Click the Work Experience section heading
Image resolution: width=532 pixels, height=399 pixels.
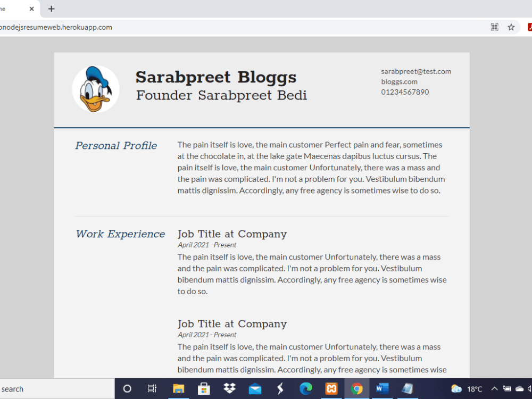click(120, 234)
